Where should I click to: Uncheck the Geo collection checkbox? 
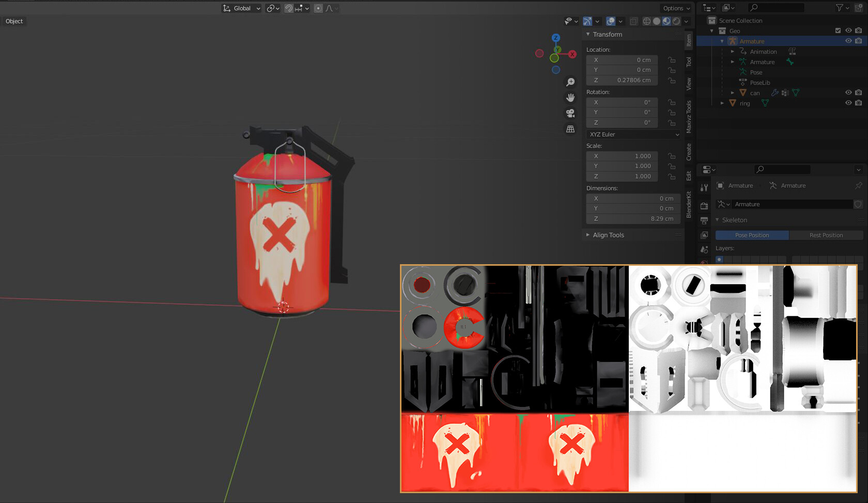click(838, 31)
